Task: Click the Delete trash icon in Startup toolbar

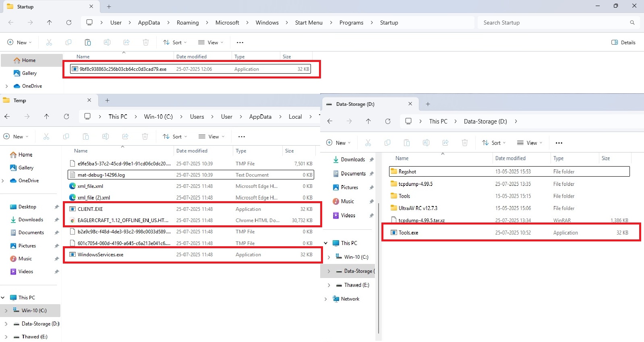Action: [146, 42]
